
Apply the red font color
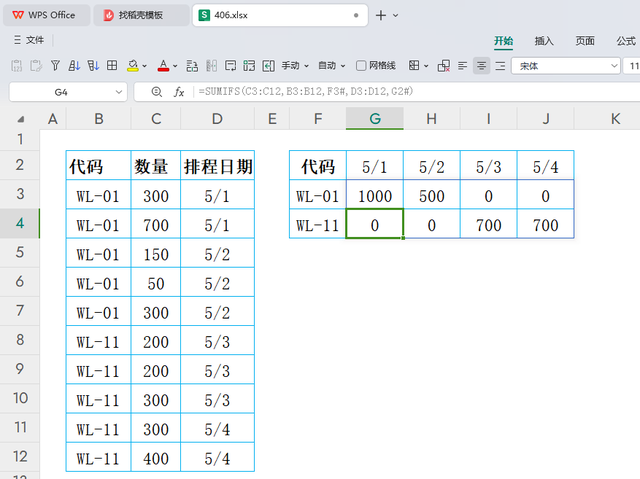[163, 66]
